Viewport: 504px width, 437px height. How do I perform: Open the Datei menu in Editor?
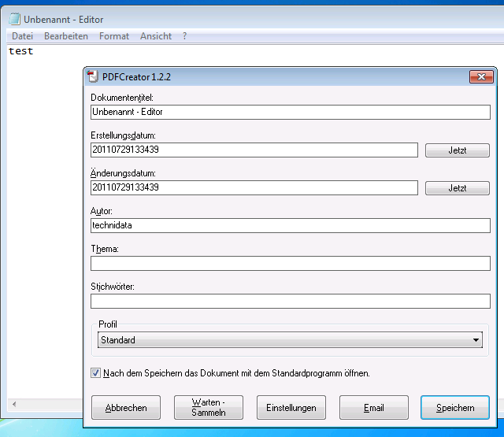point(23,36)
